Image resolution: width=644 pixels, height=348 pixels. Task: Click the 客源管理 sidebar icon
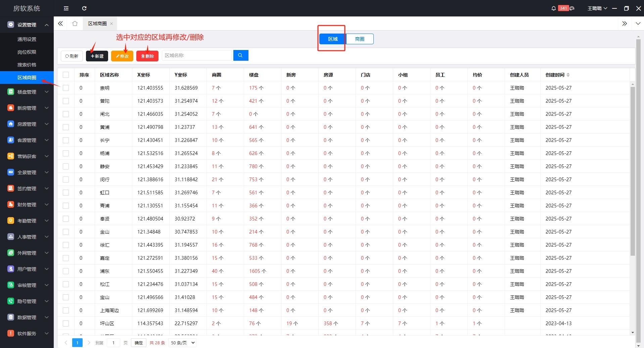coord(11,140)
